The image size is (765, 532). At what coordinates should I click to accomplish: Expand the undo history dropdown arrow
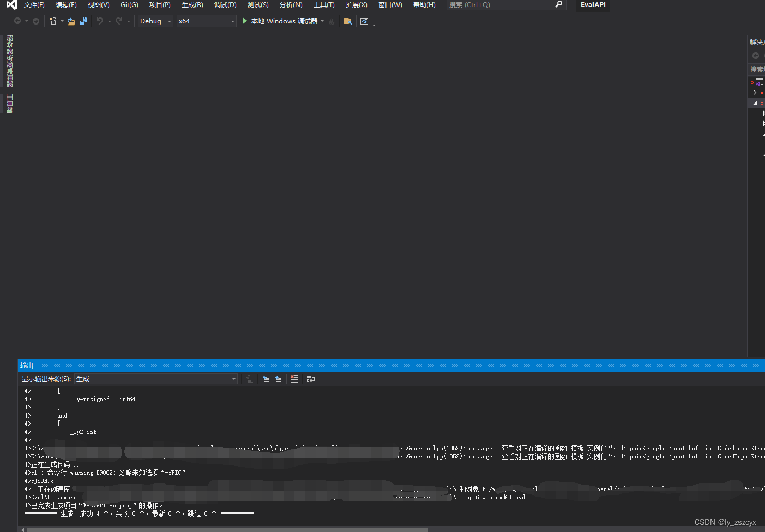pyautogui.click(x=109, y=21)
